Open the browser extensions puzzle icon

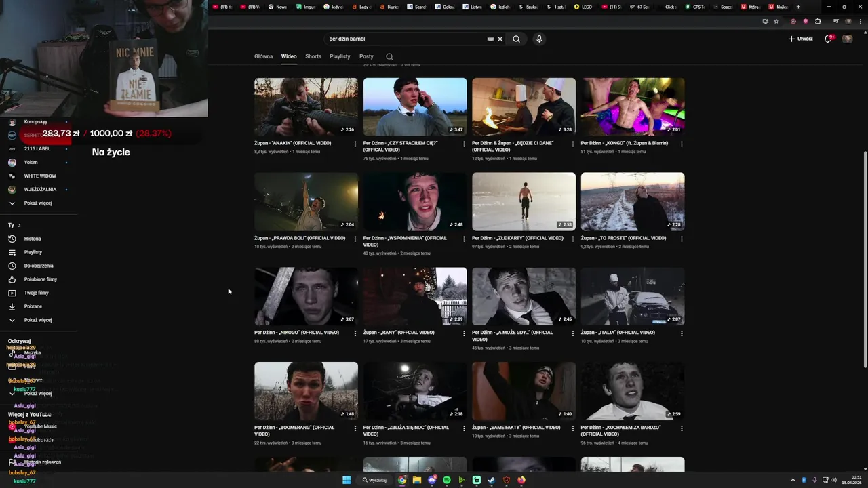[818, 21]
